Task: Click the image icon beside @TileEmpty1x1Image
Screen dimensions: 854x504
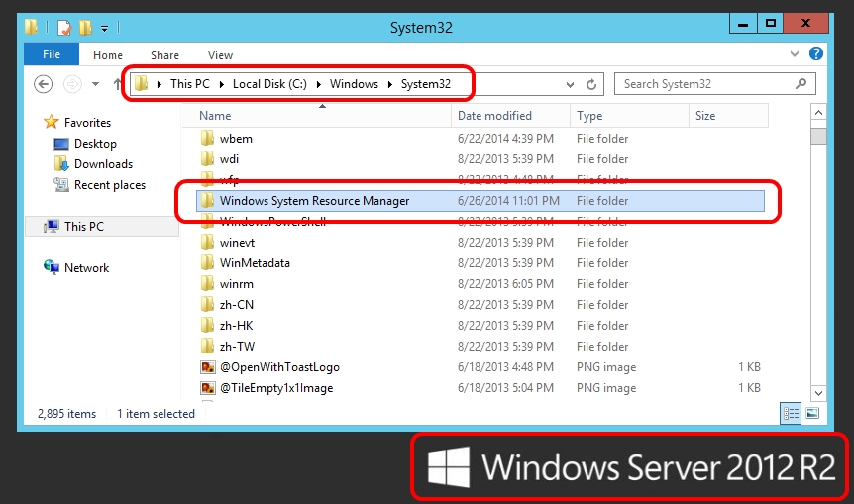Action: 207,388
